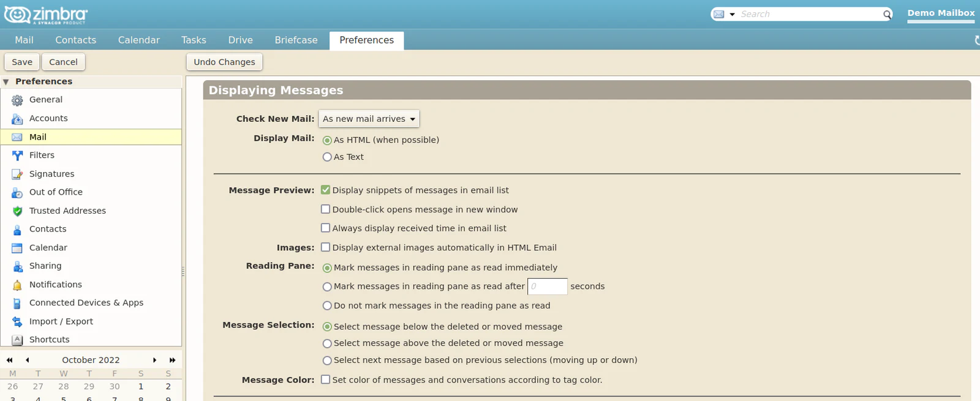Select October 1 in mini calendar
This screenshot has height=401, width=980.
tap(141, 386)
